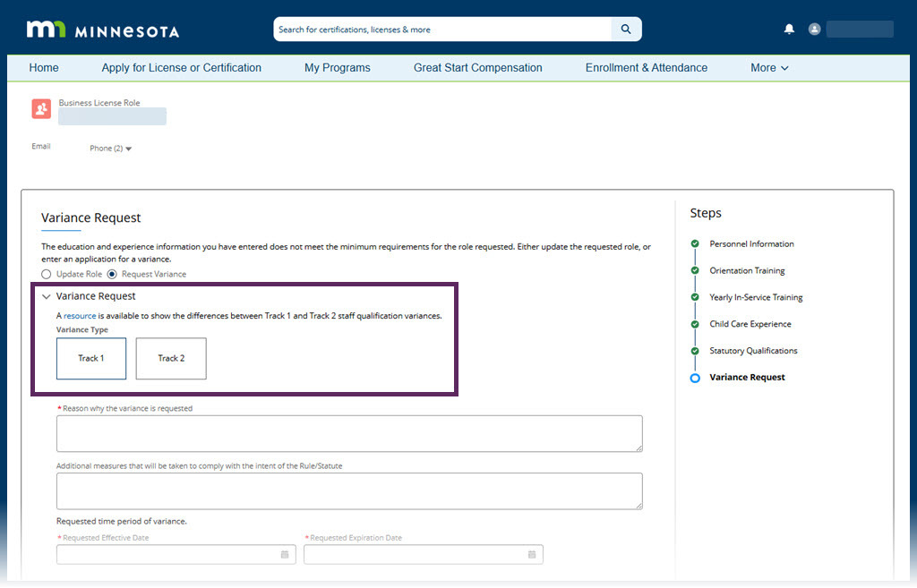The image size is (917, 588).
Task: Open the More navigation dropdown
Action: (769, 68)
